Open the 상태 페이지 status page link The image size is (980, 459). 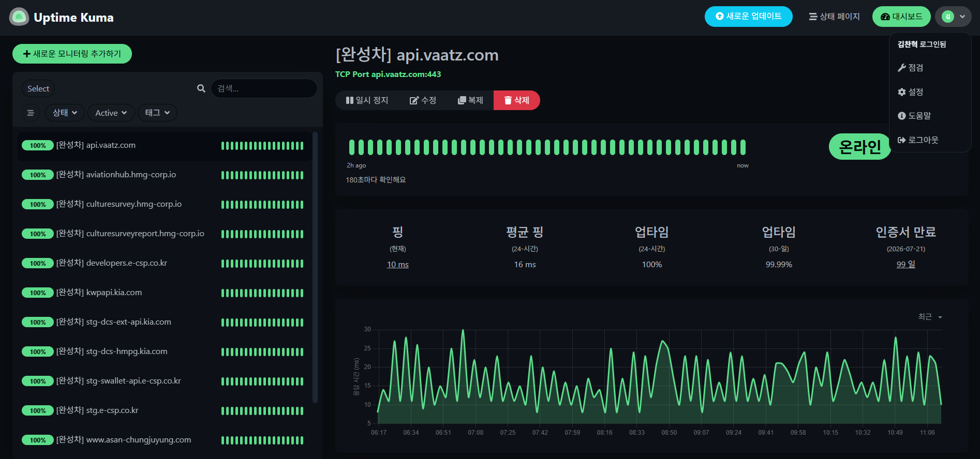point(834,17)
